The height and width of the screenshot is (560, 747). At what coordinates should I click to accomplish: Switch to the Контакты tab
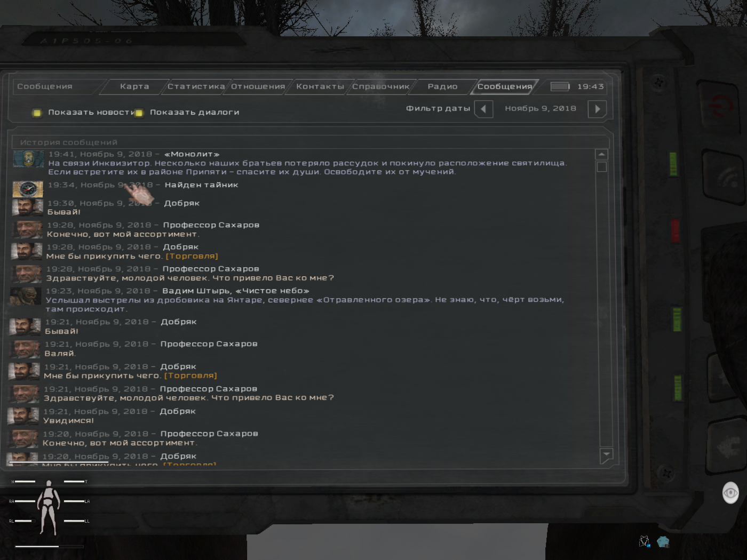point(320,86)
